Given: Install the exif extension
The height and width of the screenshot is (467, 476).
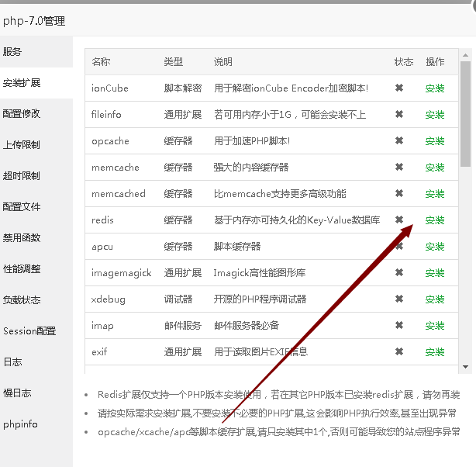Looking at the screenshot, I should point(435,352).
